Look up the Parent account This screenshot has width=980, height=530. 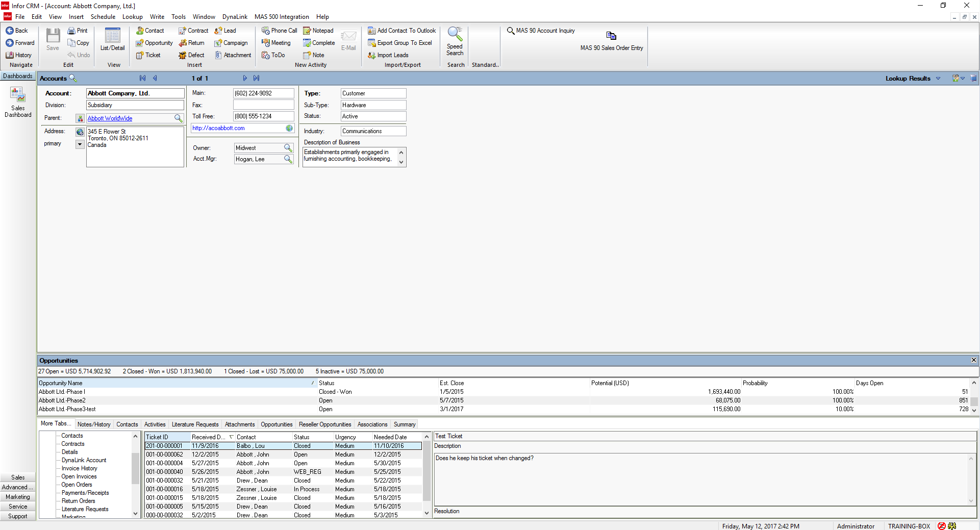click(178, 118)
